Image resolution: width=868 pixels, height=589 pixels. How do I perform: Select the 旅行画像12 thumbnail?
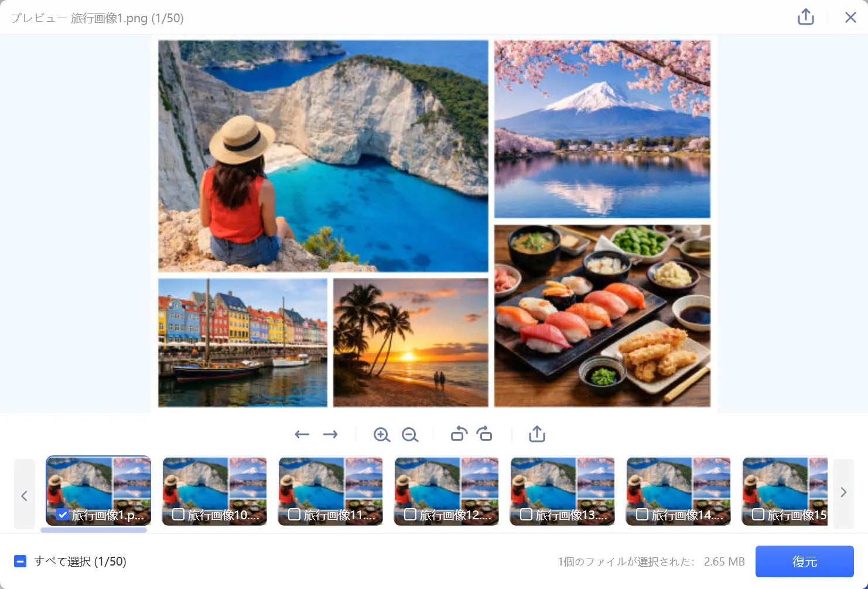pyautogui.click(x=446, y=491)
